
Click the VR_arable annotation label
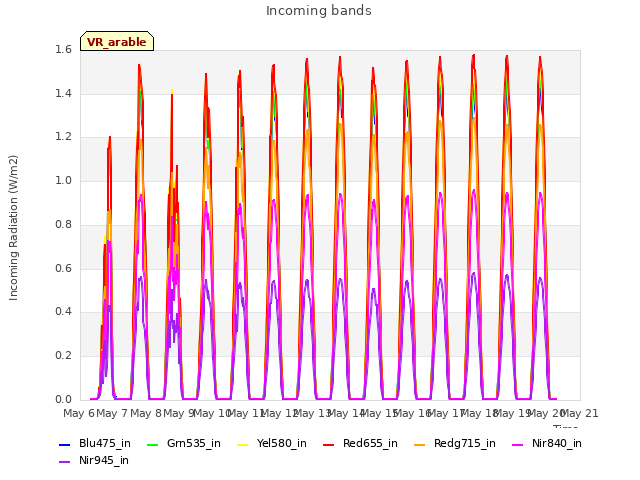click(x=117, y=42)
